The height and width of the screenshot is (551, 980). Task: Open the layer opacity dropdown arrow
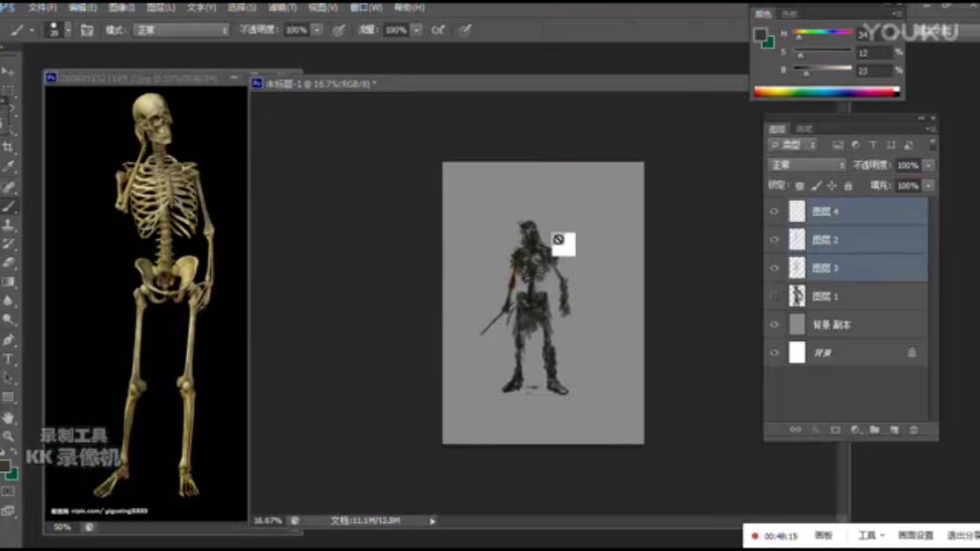pos(929,165)
